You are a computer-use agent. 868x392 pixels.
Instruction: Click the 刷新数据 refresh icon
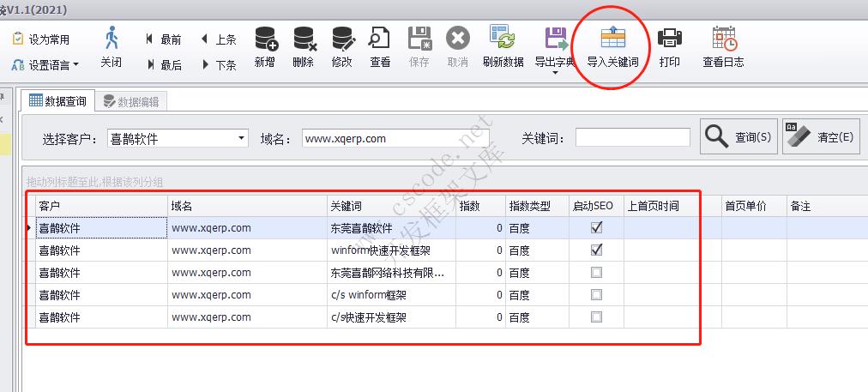(x=503, y=39)
